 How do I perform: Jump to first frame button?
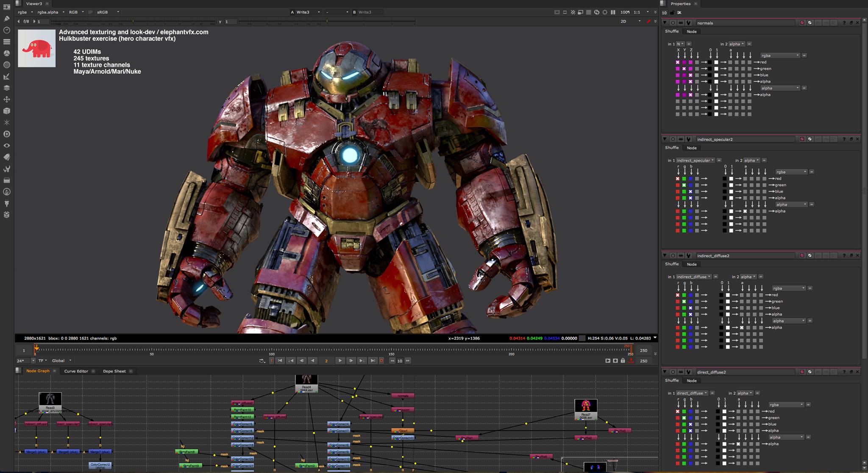(280, 361)
